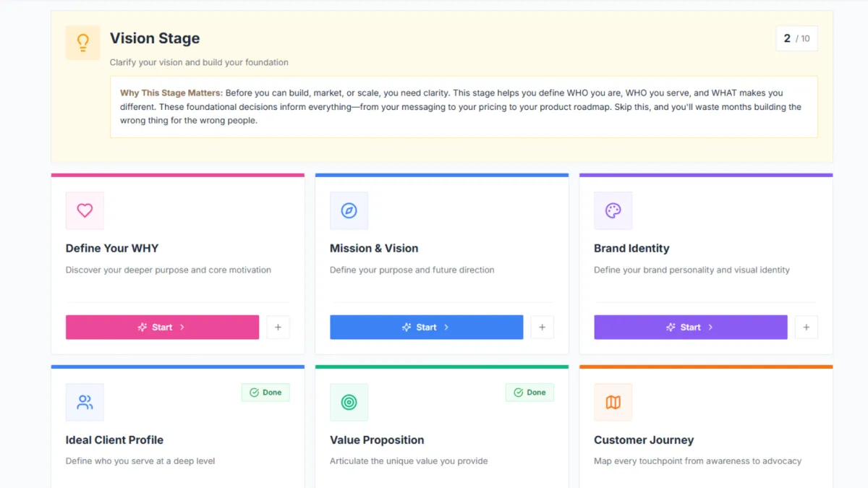Click the palette icon on Brand Identity
The image size is (868, 488).
point(613,210)
